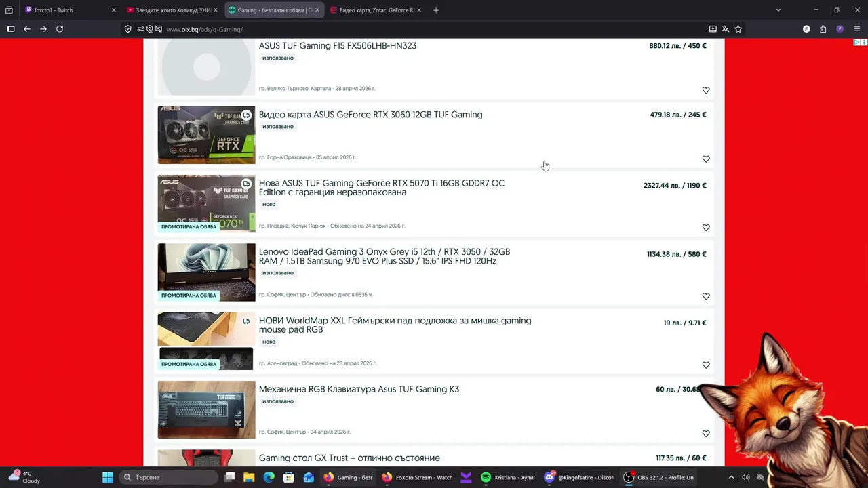This screenshot has height=488, width=868.
Task: Open Lenovo IdeaPad Gaming 3 Onyx Grey listing
Action: pyautogui.click(x=384, y=256)
